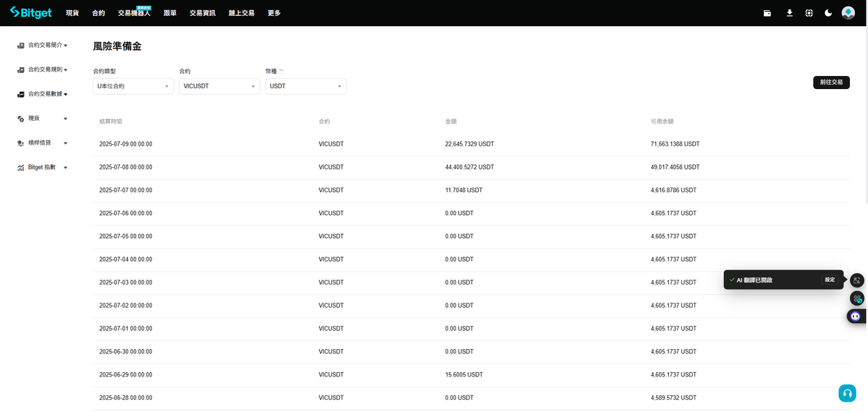This screenshot has width=868, height=412.
Task: Click amount 11.7048 USDT
Action: [464, 190]
